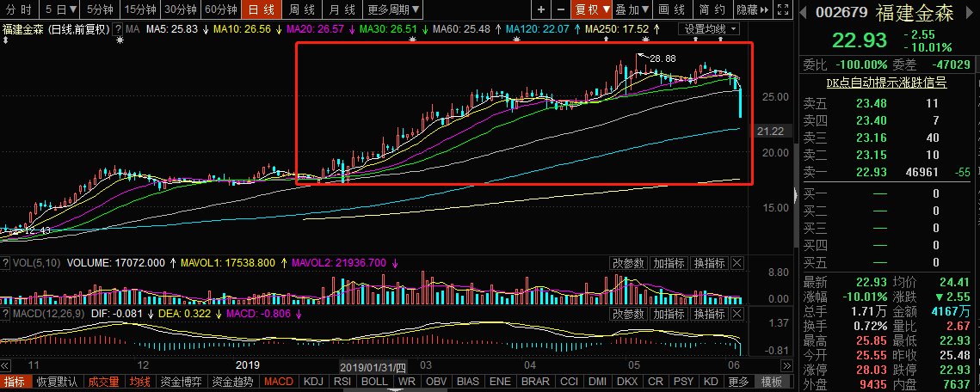Click vertical splitter handle beside quote panel
The height and width of the screenshot is (392, 980).
coord(796,196)
